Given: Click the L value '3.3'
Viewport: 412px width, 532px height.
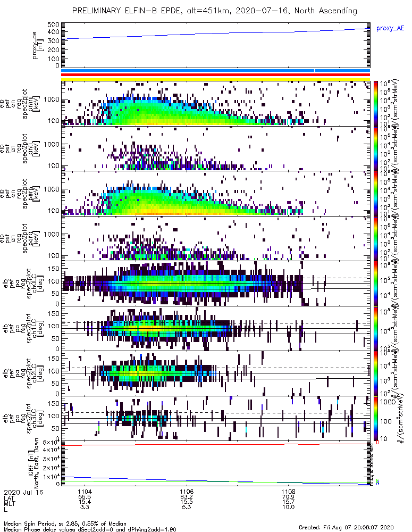Looking at the screenshot, I should pyautogui.click(x=85, y=507).
